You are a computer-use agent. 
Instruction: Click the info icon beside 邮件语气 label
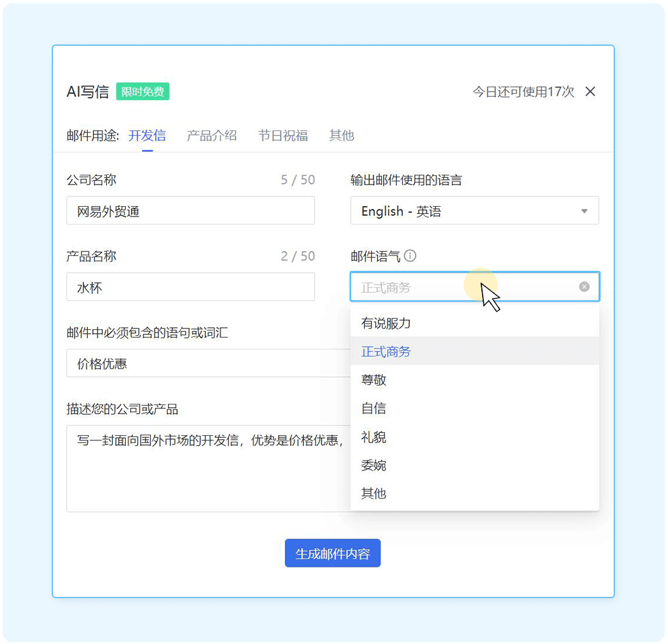click(x=411, y=256)
